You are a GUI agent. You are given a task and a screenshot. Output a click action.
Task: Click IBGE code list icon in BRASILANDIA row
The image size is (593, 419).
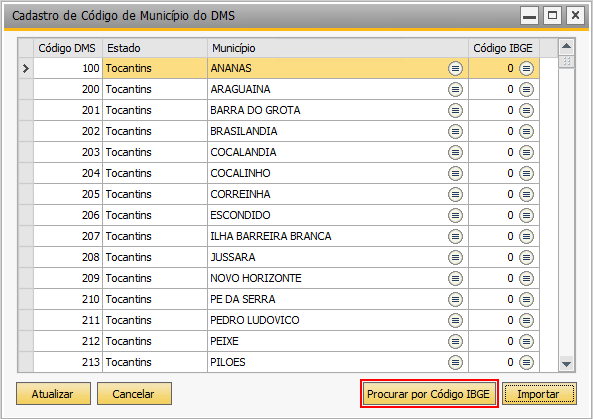[526, 132]
